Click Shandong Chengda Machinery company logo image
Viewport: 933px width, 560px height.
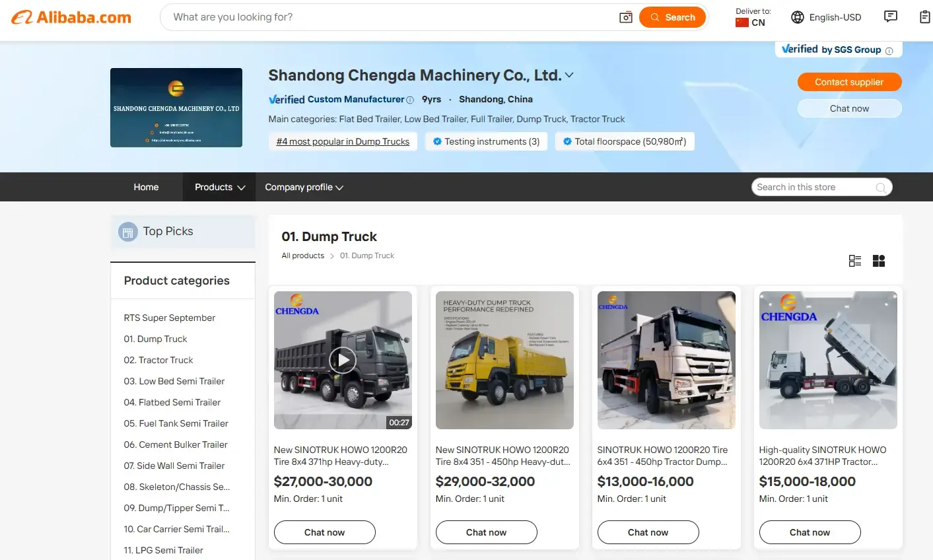pos(176,108)
